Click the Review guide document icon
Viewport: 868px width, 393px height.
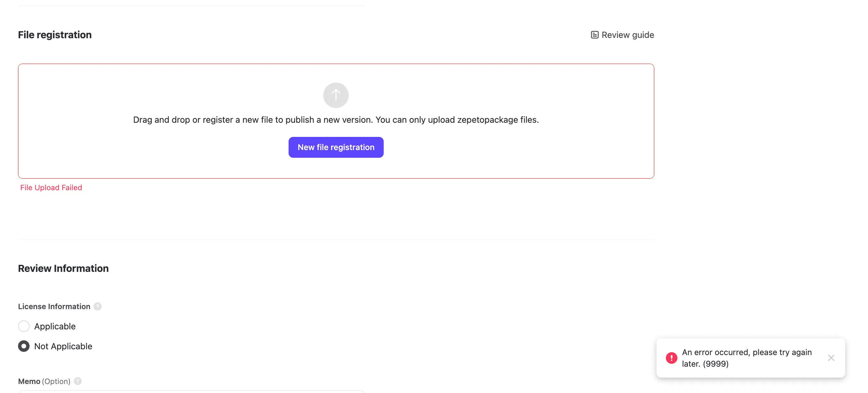click(595, 35)
